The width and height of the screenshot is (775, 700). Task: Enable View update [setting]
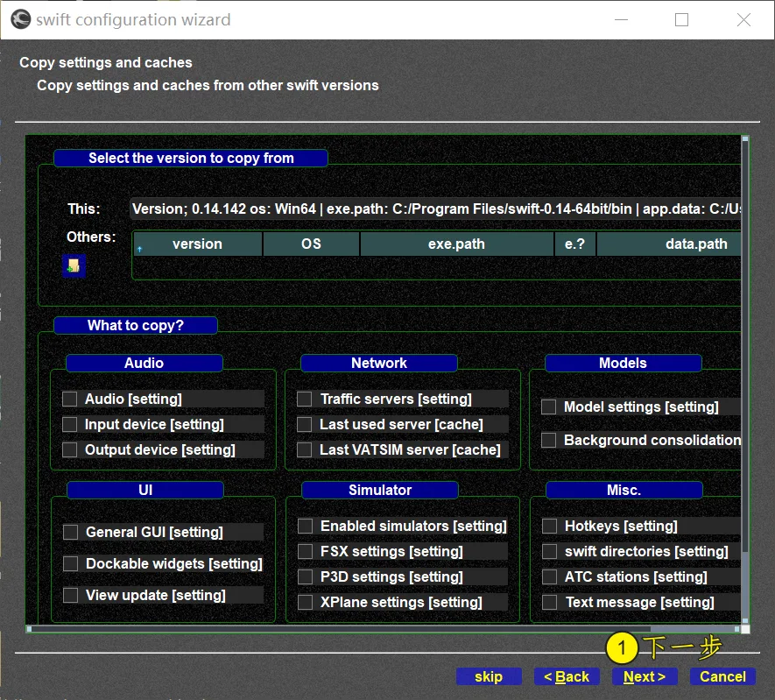point(71,595)
